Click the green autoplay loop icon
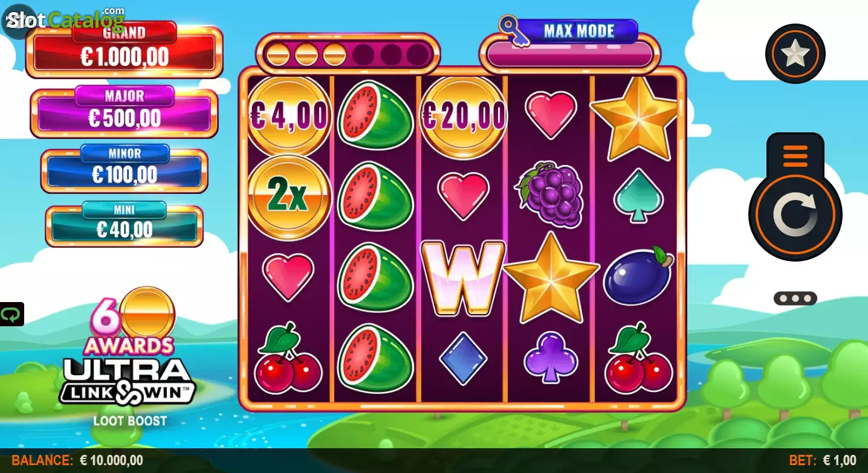This screenshot has height=473, width=868. pyautogui.click(x=11, y=314)
